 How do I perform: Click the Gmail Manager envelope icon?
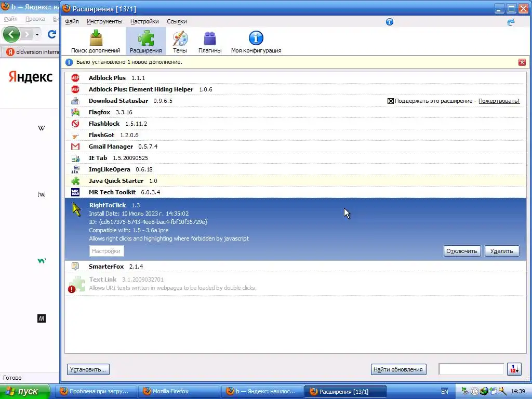(x=75, y=147)
